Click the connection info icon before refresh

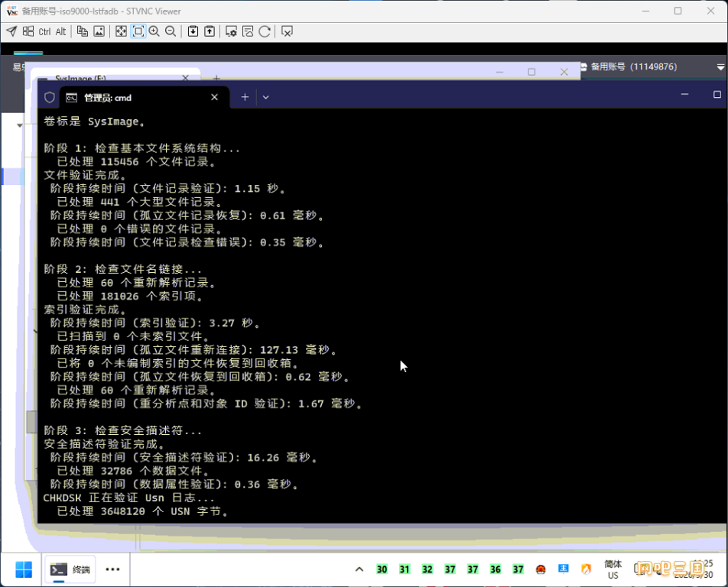pos(248,31)
